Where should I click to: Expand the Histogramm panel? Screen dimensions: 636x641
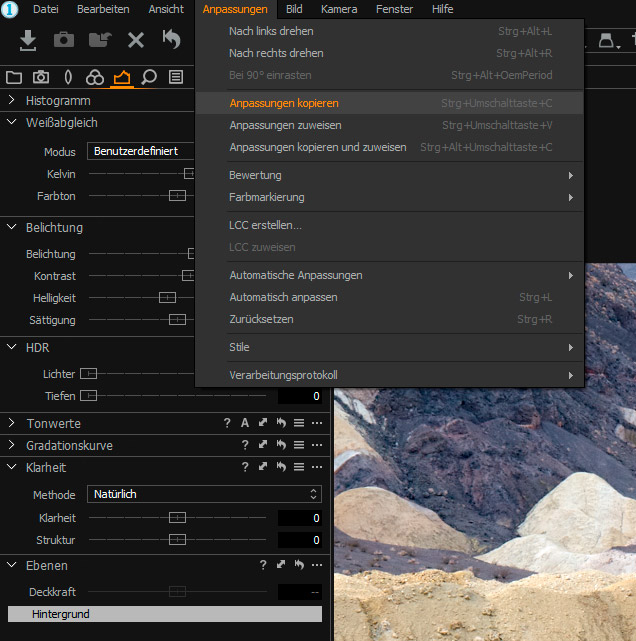coord(11,100)
